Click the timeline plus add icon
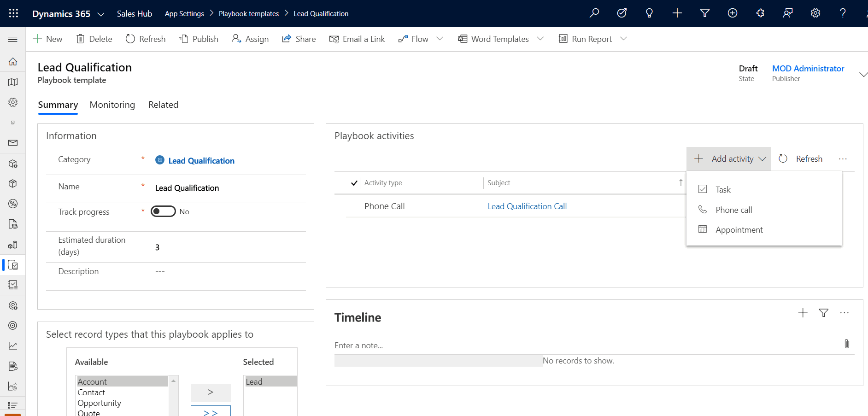Viewport: 868px width, 416px height. click(x=803, y=313)
